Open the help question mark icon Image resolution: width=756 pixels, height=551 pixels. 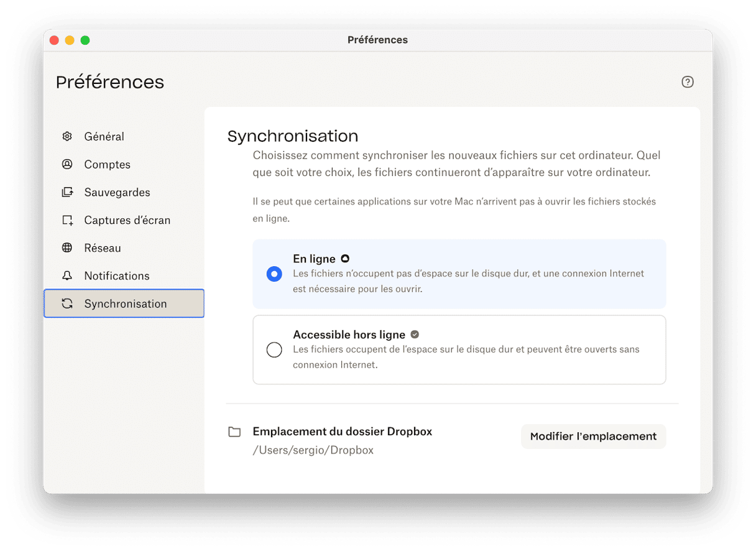(x=687, y=82)
